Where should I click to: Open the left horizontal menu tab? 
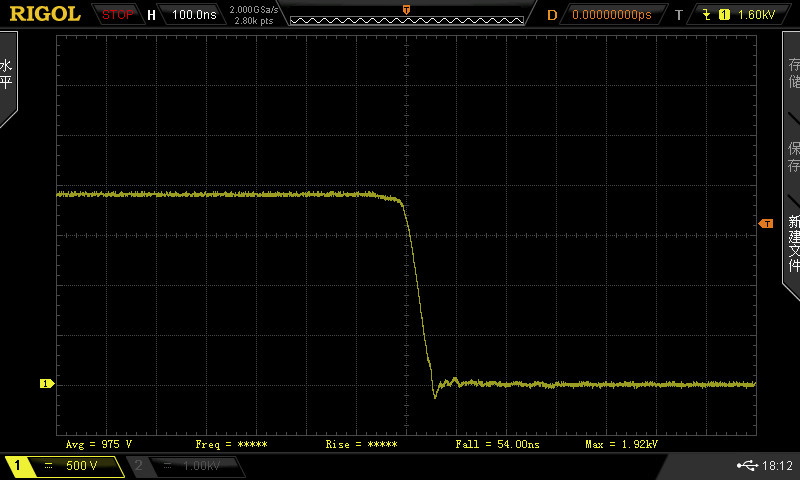(7, 76)
